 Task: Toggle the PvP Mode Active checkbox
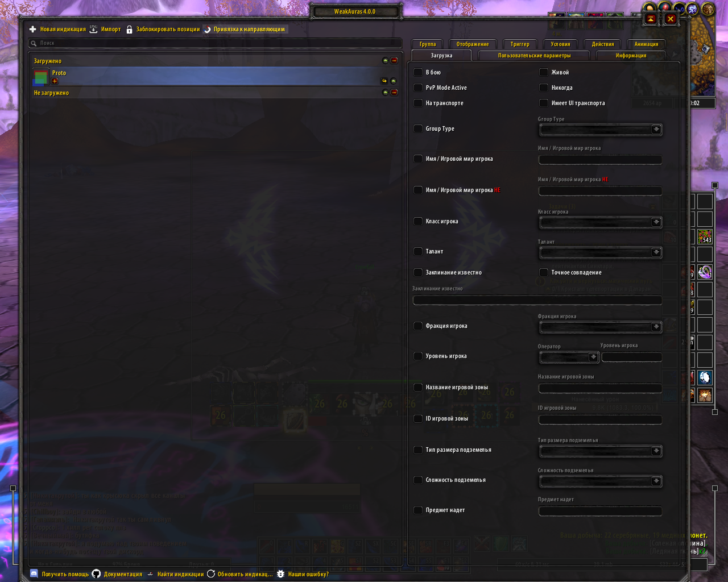[418, 88]
